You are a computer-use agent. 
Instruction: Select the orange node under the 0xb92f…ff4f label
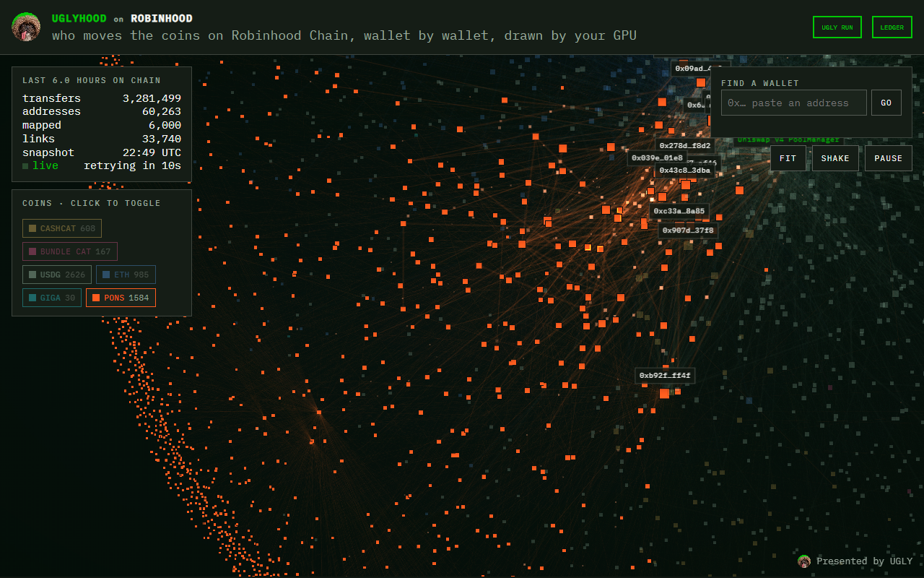[664, 393]
